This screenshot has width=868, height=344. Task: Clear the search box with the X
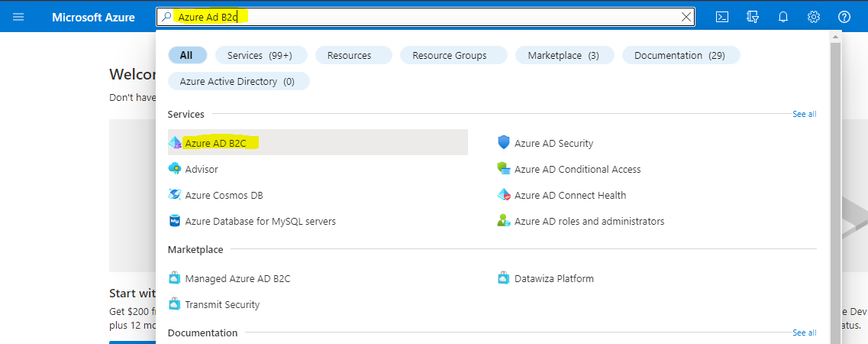pyautogui.click(x=686, y=17)
